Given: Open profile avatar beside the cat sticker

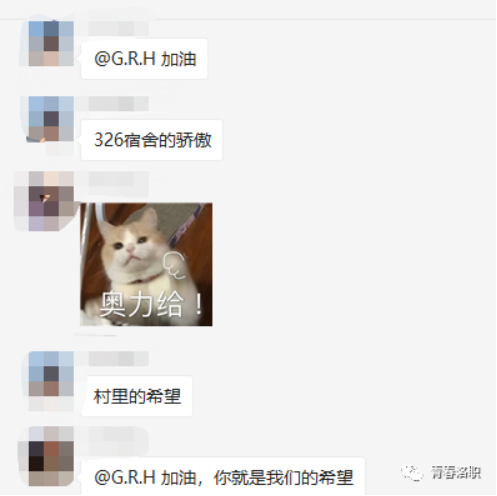Looking at the screenshot, I should (51, 201).
